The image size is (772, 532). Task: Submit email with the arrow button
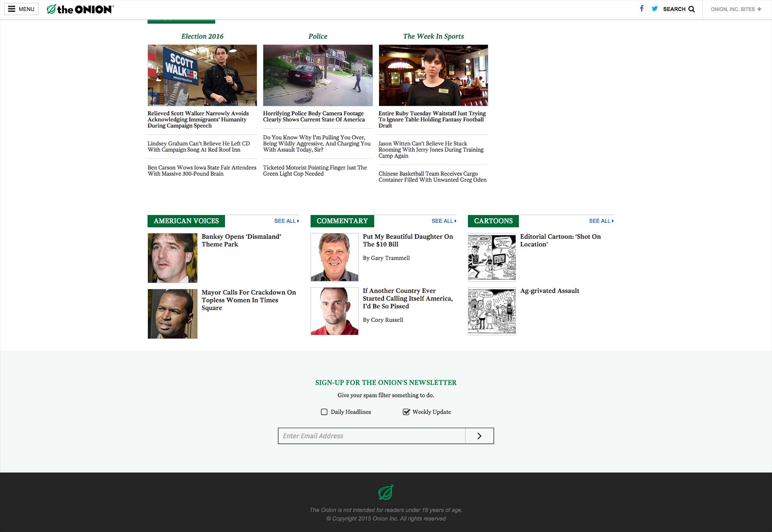click(x=480, y=436)
